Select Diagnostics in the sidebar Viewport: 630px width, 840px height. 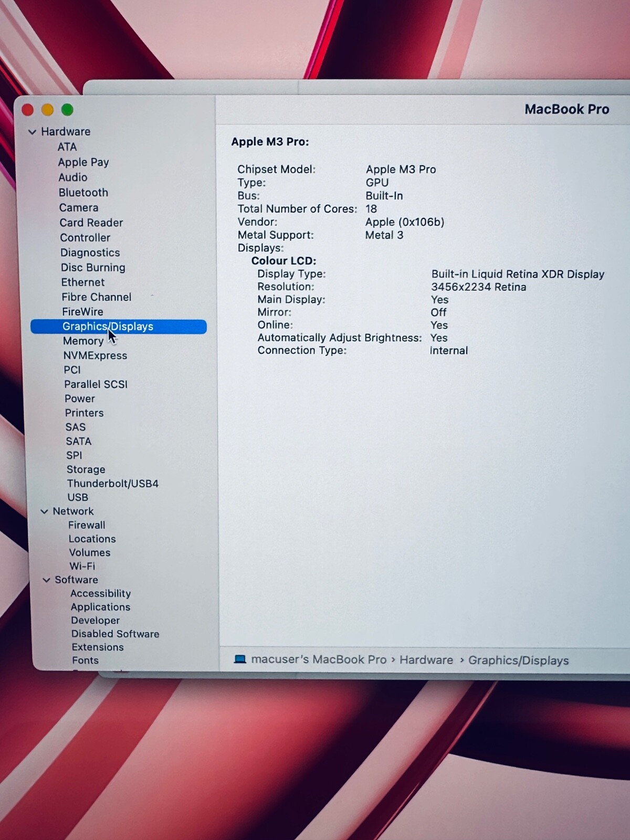[90, 253]
